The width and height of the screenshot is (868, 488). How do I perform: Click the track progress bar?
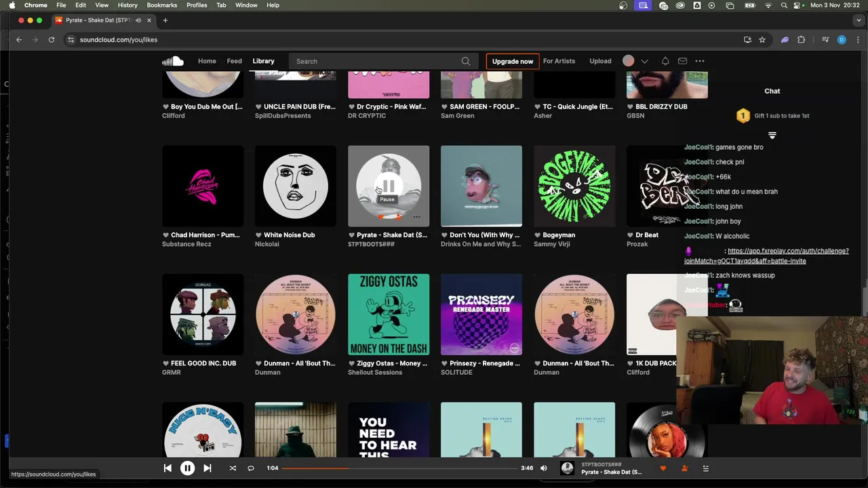(x=400, y=468)
